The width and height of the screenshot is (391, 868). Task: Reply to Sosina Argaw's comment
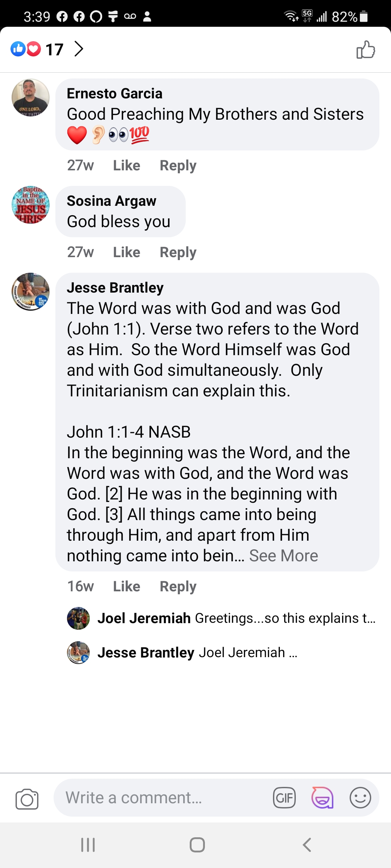pyautogui.click(x=178, y=252)
